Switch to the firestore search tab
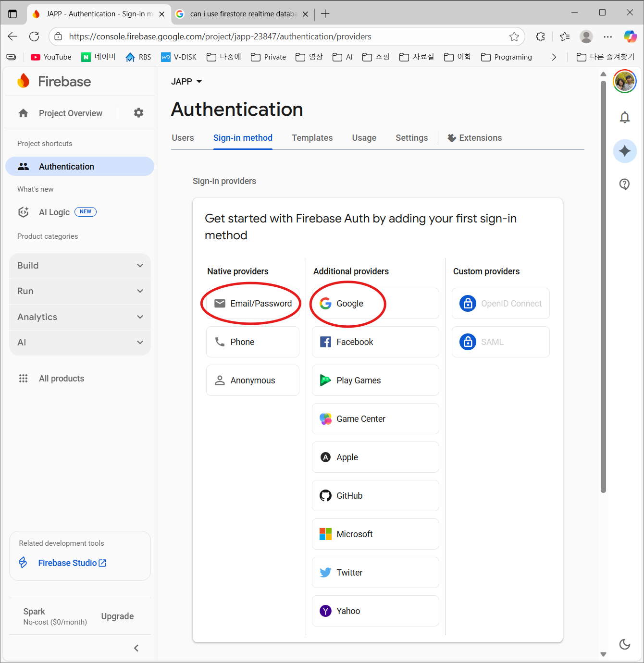644x663 pixels. (242, 14)
